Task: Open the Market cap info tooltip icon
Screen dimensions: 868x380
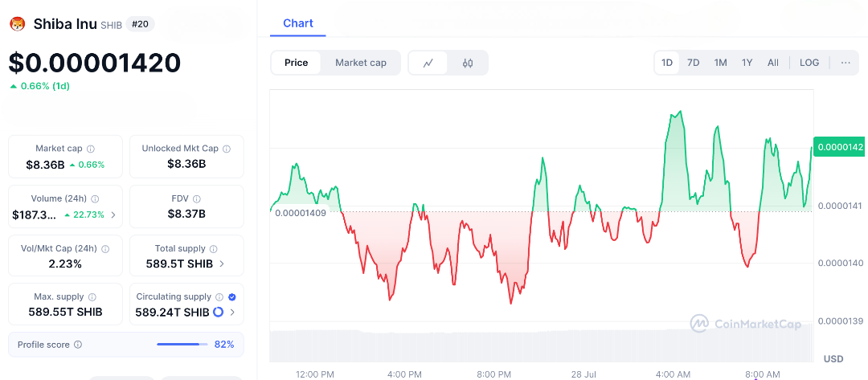Action: pyautogui.click(x=91, y=149)
